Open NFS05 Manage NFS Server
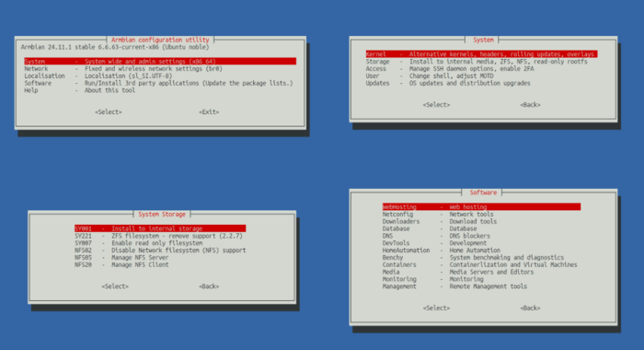Viewport: 644px width, 350px height. pyautogui.click(x=160, y=258)
